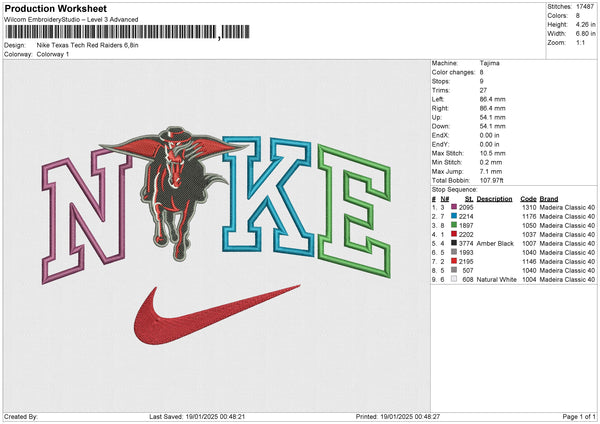Click the Max Jump value '7.1 mm'
600x424 pixels.
[x=491, y=171]
